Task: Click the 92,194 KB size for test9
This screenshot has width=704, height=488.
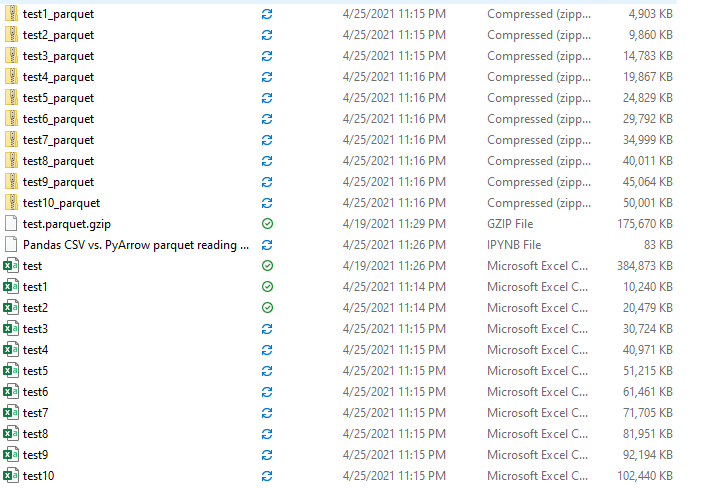Action: [x=647, y=455]
